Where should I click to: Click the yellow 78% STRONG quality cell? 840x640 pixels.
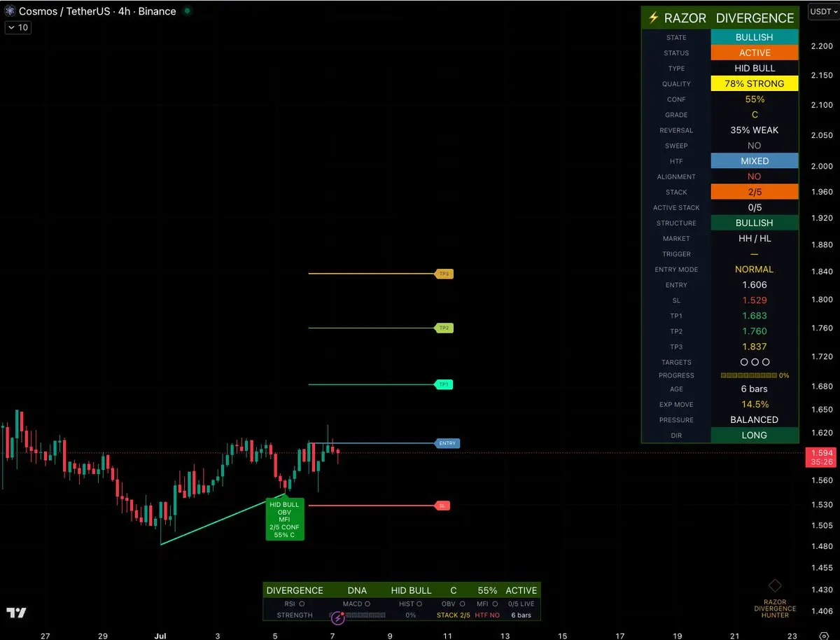755,83
